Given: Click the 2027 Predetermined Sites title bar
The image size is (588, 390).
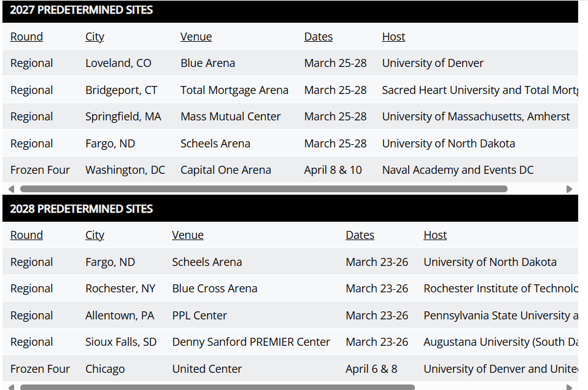Looking at the screenshot, I should [x=290, y=10].
